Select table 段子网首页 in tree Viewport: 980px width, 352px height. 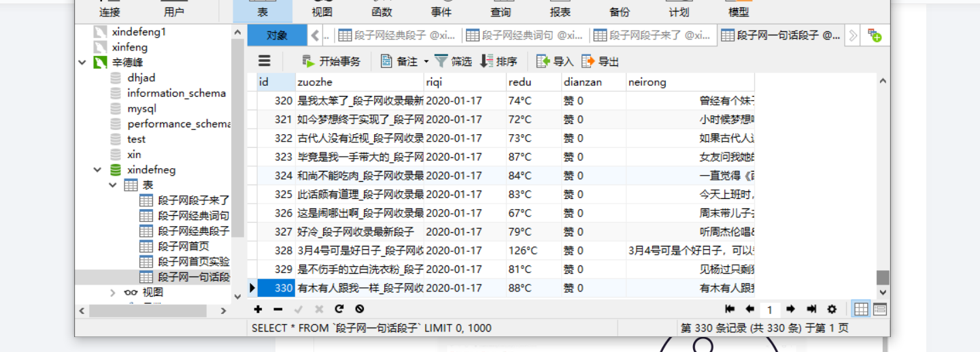(x=183, y=246)
